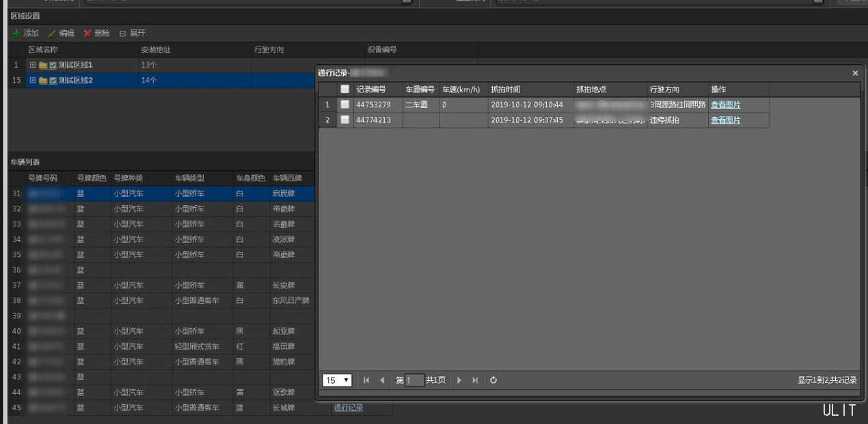
Task: Go to next page of records
Action: (x=459, y=380)
